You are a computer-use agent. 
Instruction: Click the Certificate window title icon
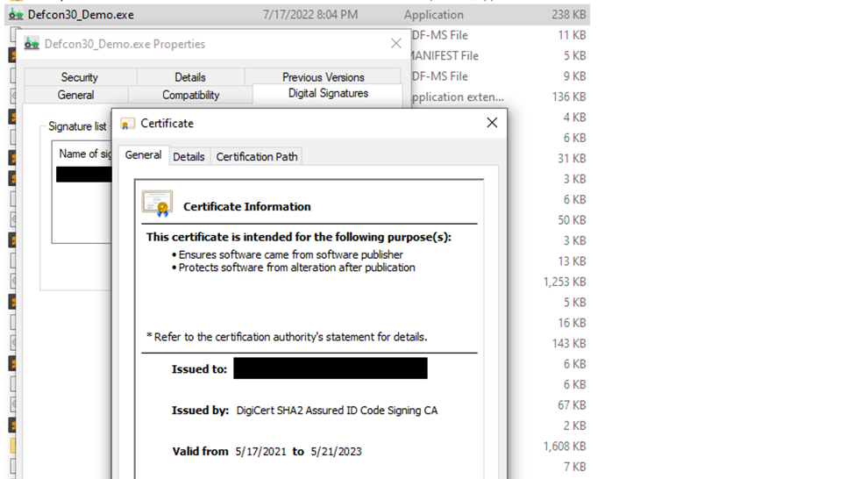coord(128,124)
